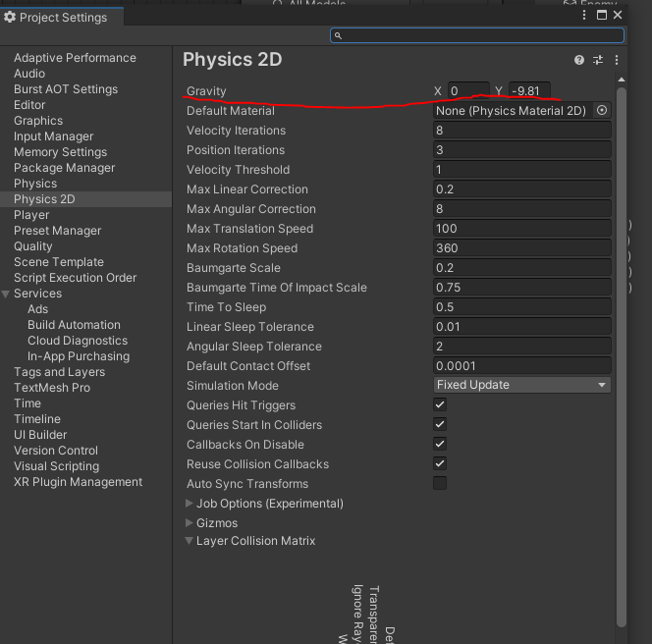Toggle Queries Start In Colliders checkbox
This screenshot has width=652, height=644.
pyautogui.click(x=440, y=424)
